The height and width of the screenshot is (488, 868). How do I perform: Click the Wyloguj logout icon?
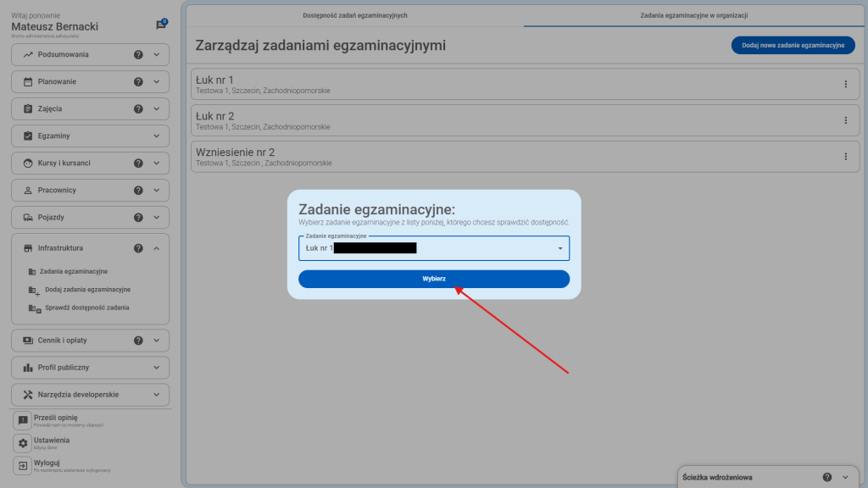point(23,465)
